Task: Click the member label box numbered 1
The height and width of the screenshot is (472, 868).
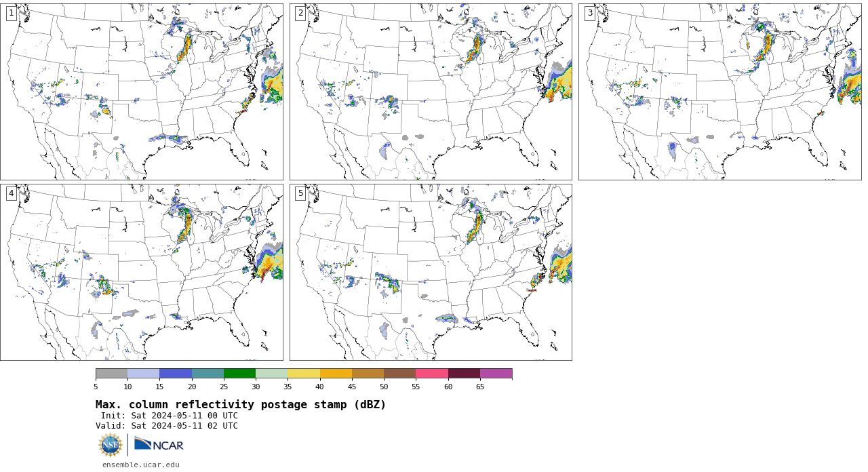Action: pyautogui.click(x=11, y=13)
